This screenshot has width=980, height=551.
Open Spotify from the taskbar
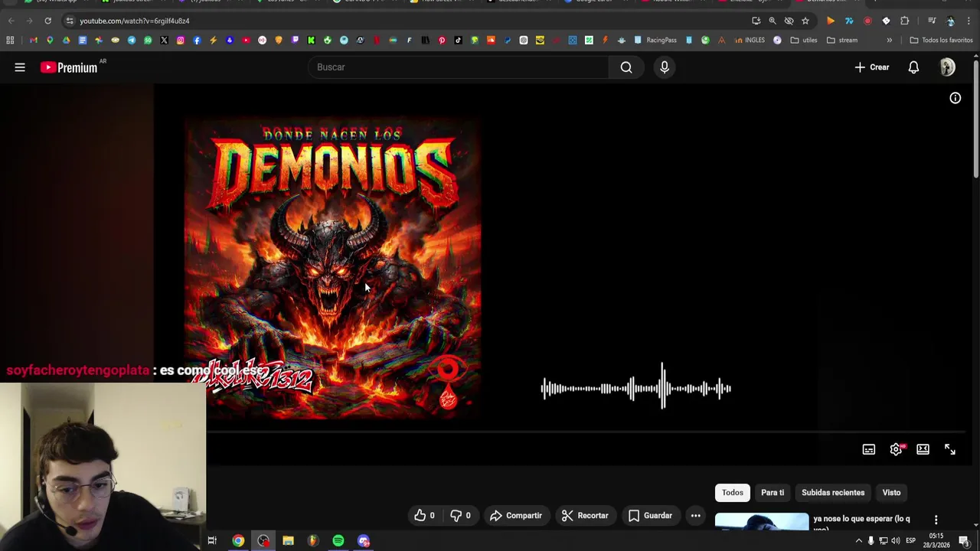338,541
